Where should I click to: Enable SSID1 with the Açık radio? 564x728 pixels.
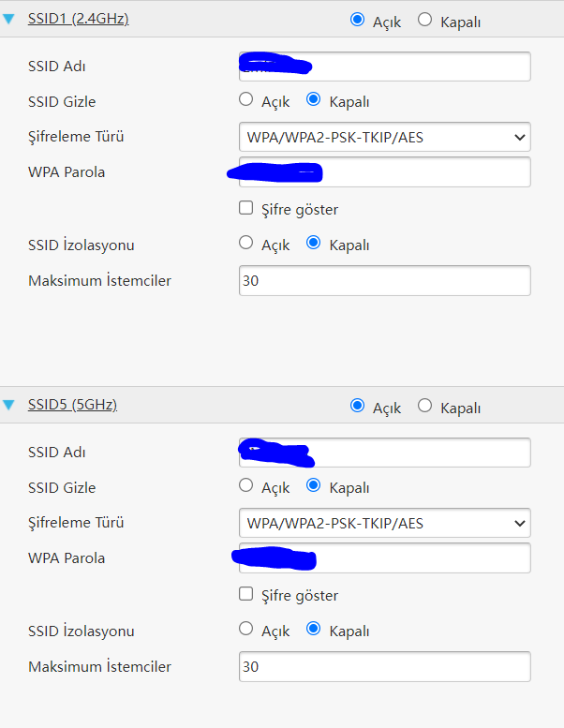click(357, 19)
